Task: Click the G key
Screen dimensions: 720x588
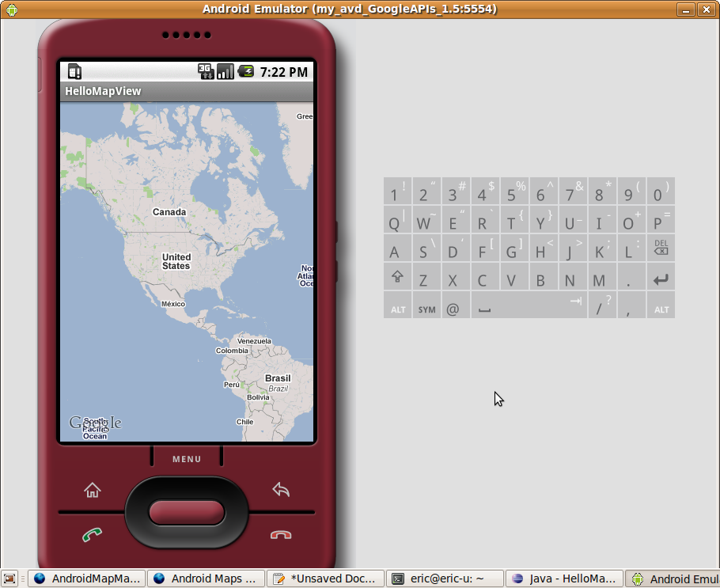Action: click(x=514, y=248)
